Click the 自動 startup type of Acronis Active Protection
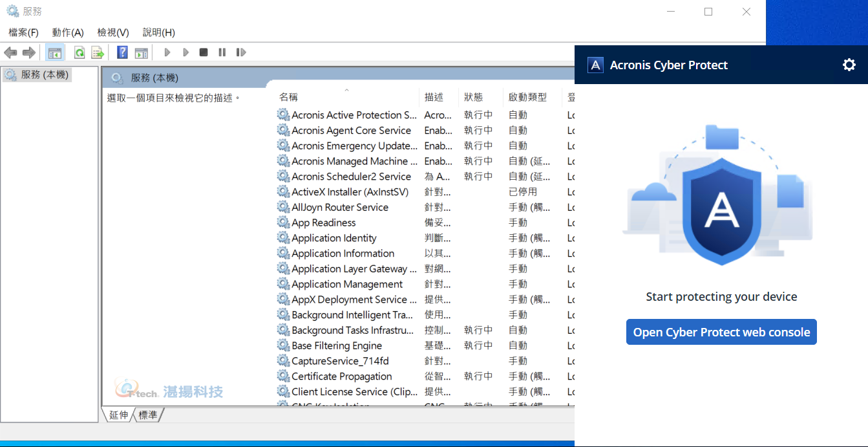The height and width of the screenshot is (447, 868). [518, 115]
